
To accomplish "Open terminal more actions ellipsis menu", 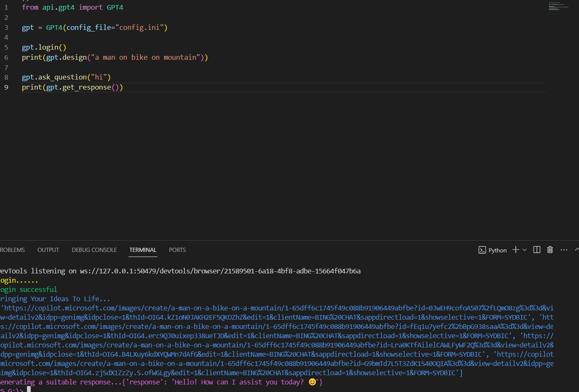I will (564, 250).
